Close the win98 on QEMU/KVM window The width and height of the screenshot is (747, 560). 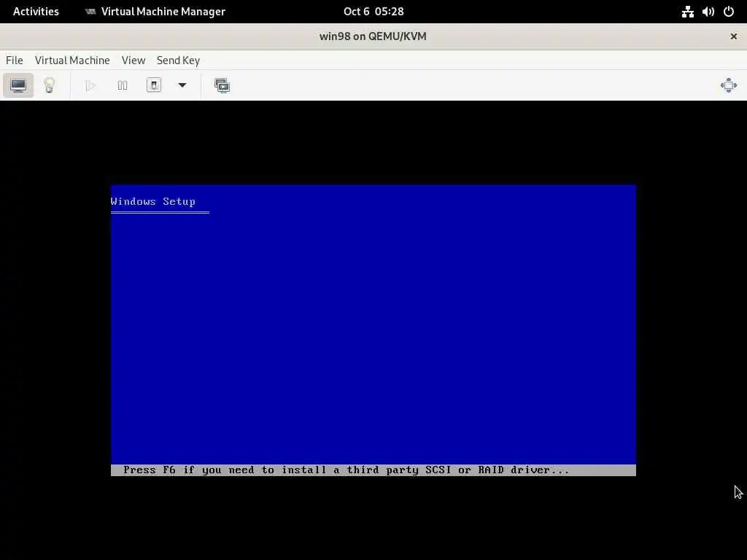pyautogui.click(x=734, y=36)
